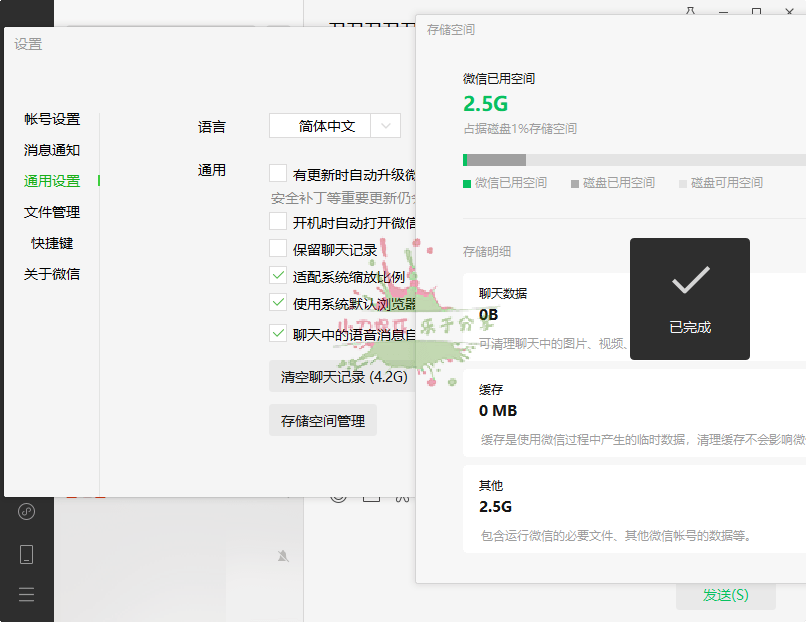Image resolution: width=806 pixels, height=622 pixels.
Task: Click the phone icon in the left sidebar
Action: [26, 552]
